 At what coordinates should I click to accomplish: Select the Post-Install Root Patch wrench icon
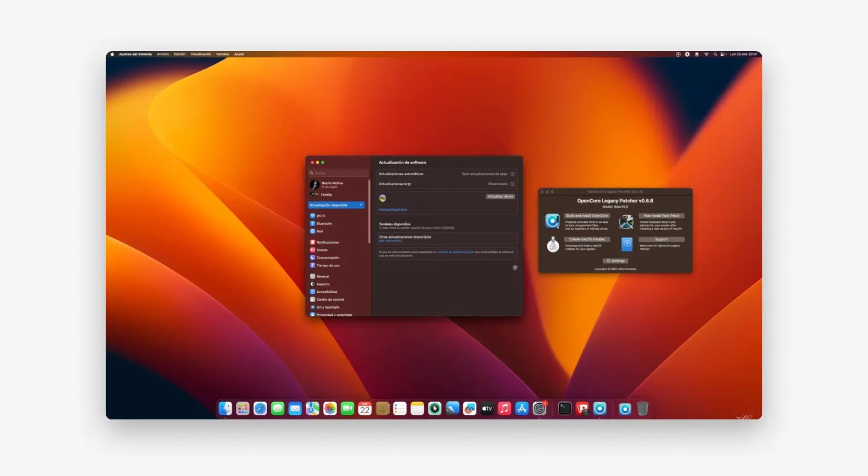coord(626,221)
